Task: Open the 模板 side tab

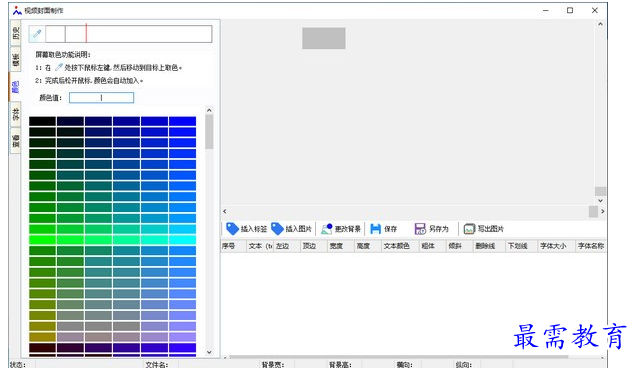Action: (15, 60)
